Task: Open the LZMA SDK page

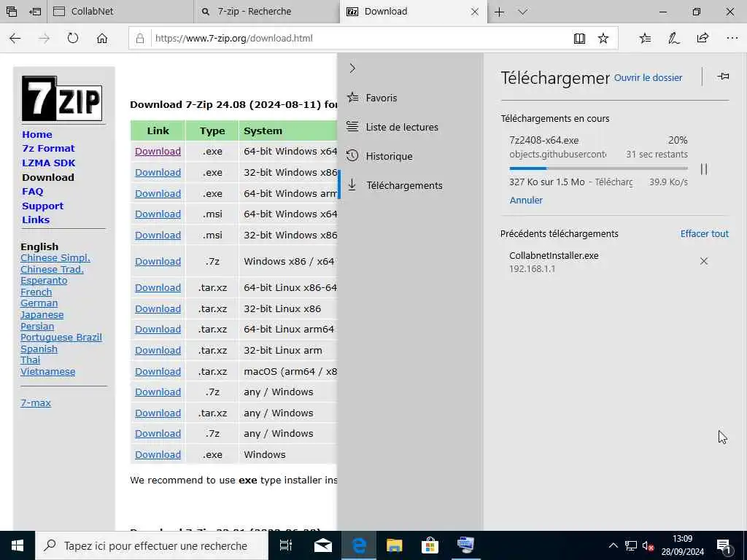Action: [49, 163]
